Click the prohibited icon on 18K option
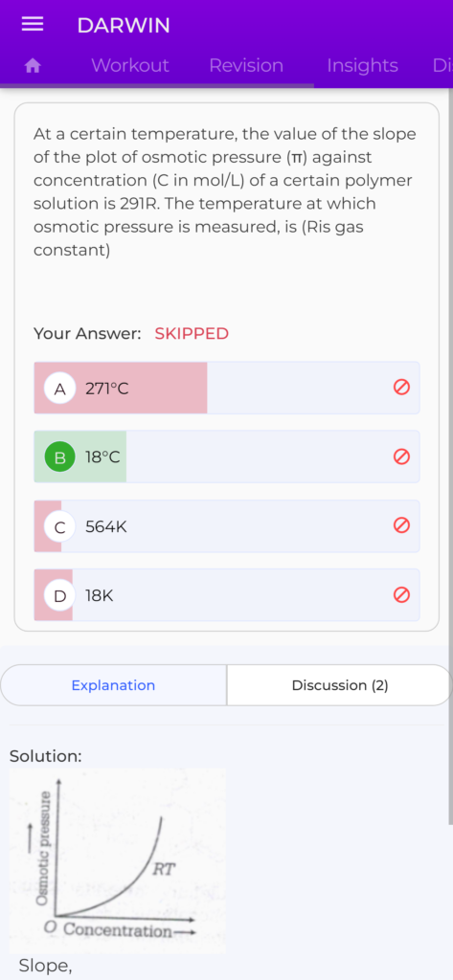The height and width of the screenshot is (980, 453). (x=401, y=595)
